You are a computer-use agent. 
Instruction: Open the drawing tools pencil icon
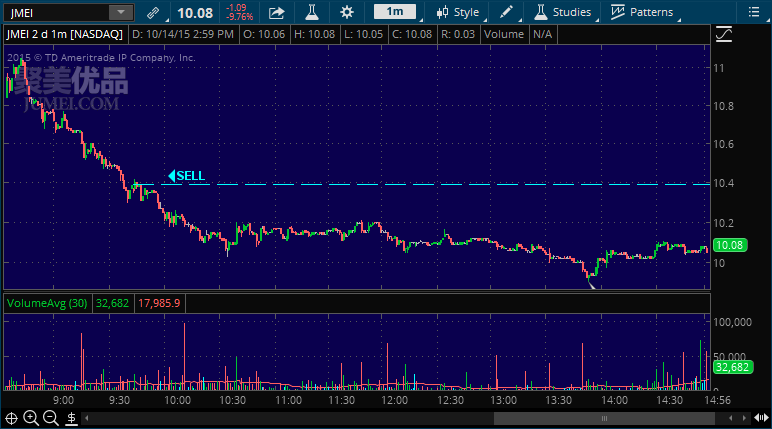(506, 12)
